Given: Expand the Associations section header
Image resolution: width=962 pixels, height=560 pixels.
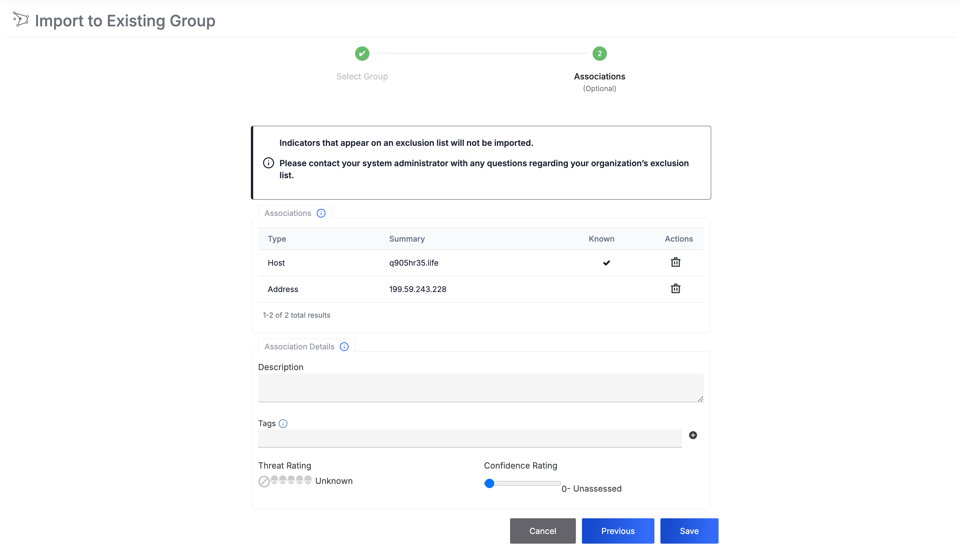Looking at the screenshot, I should tap(288, 213).
